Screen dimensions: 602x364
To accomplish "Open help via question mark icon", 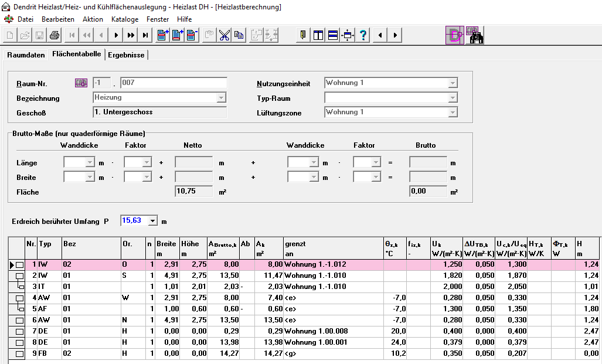I will click(363, 35).
